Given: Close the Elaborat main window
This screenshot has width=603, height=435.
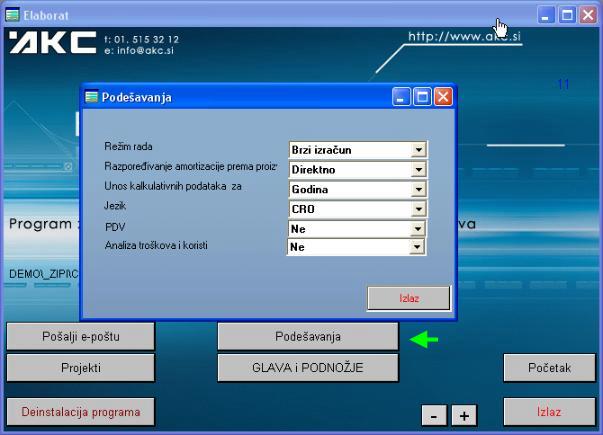Looking at the screenshot, I should coord(588,15).
